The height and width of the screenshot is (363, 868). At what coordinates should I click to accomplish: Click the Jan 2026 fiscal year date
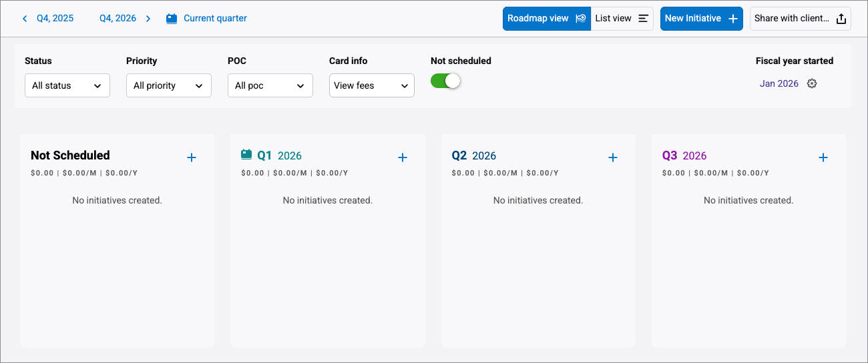(779, 83)
